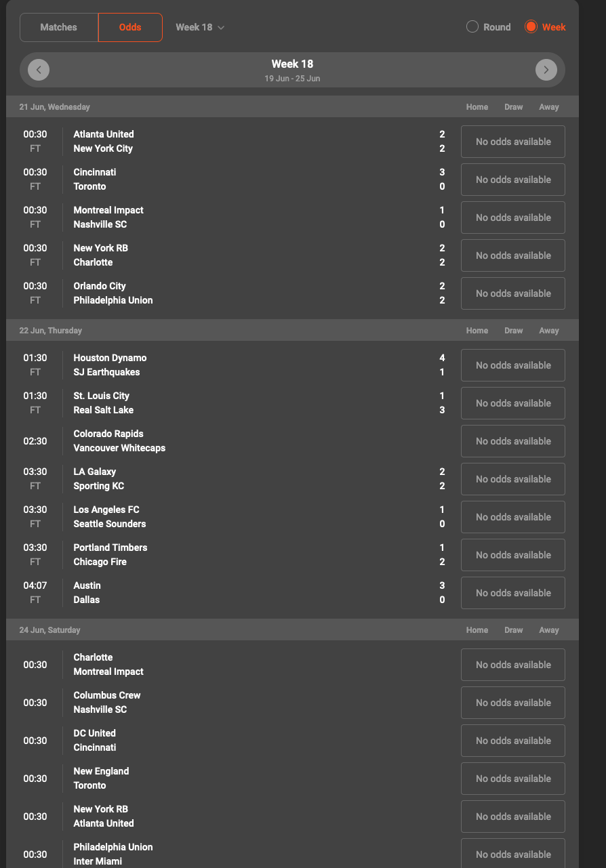
Task: Click the next week arrow
Action: (x=546, y=70)
